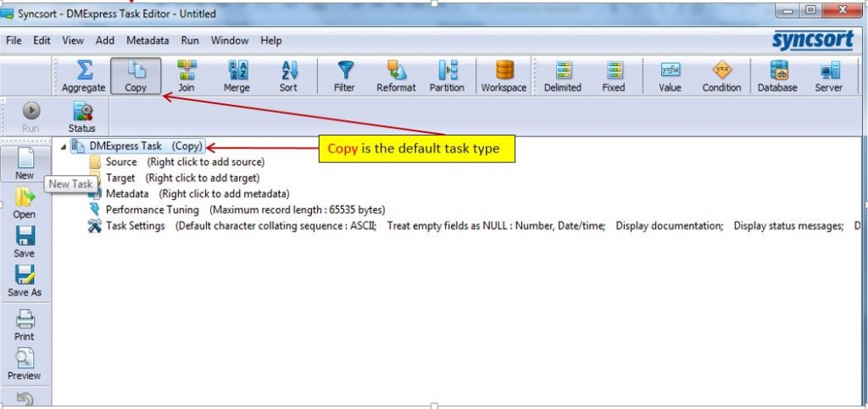The image size is (868, 409).
Task: Click the Undo arrow icon
Action: tap(25, 399)
